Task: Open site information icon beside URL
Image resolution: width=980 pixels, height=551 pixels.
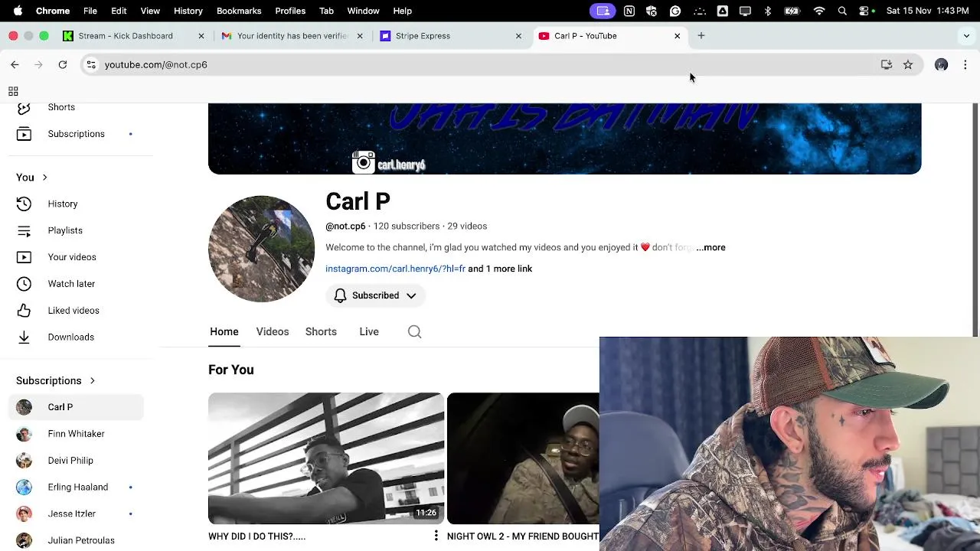Action: click(x=91, y=65)
